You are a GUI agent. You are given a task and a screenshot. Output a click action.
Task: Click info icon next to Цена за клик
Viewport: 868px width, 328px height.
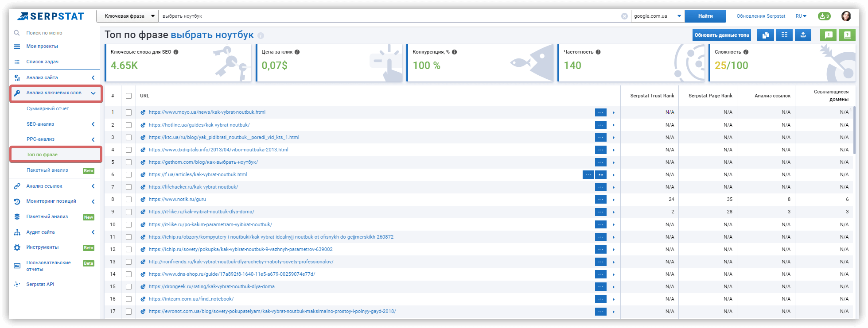(297, 52)
